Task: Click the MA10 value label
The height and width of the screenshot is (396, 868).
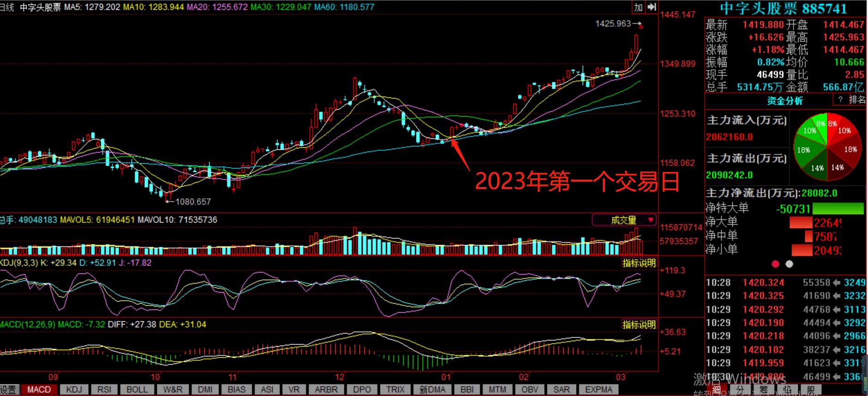Action: click(153, 7)
